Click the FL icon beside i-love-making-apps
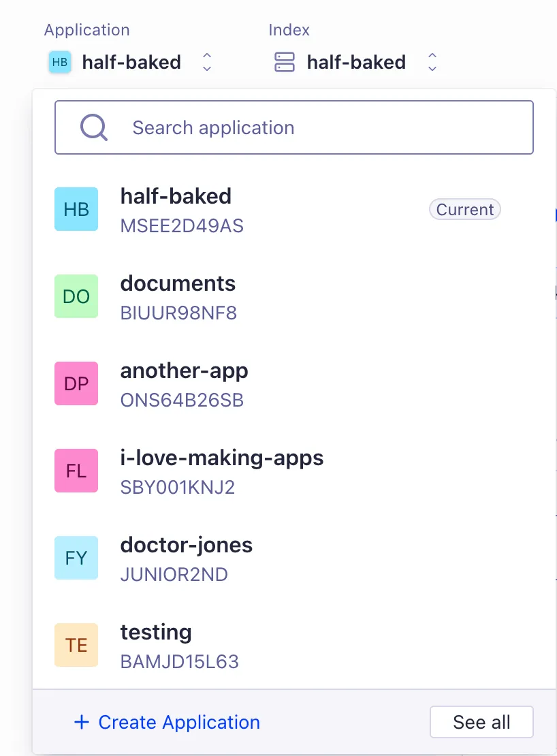Screen dimensions: 557x756 [x=76, y=470]
